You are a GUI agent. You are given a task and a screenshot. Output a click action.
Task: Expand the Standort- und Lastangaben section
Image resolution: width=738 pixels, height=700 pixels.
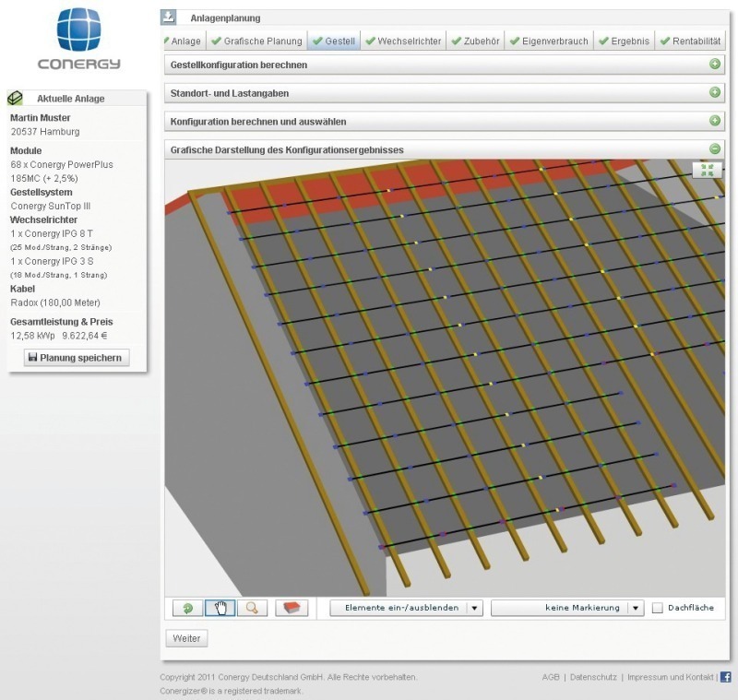(x=715, y=92)
